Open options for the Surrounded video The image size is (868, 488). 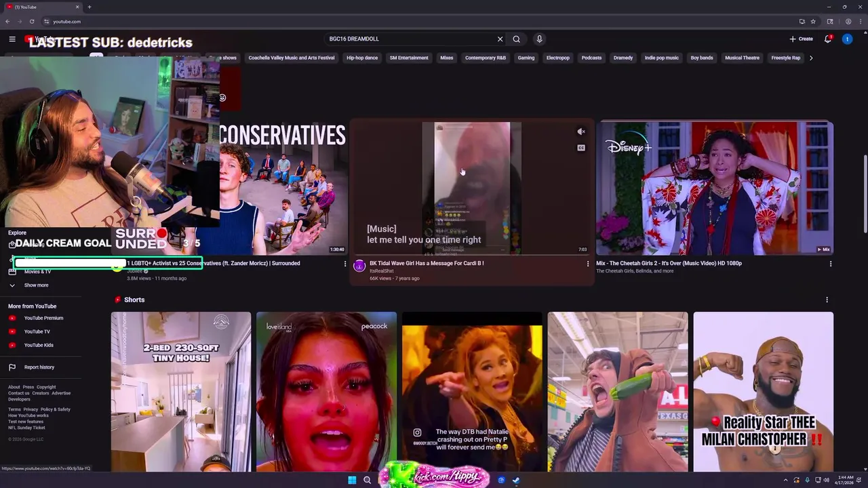[x=345, y=264]
